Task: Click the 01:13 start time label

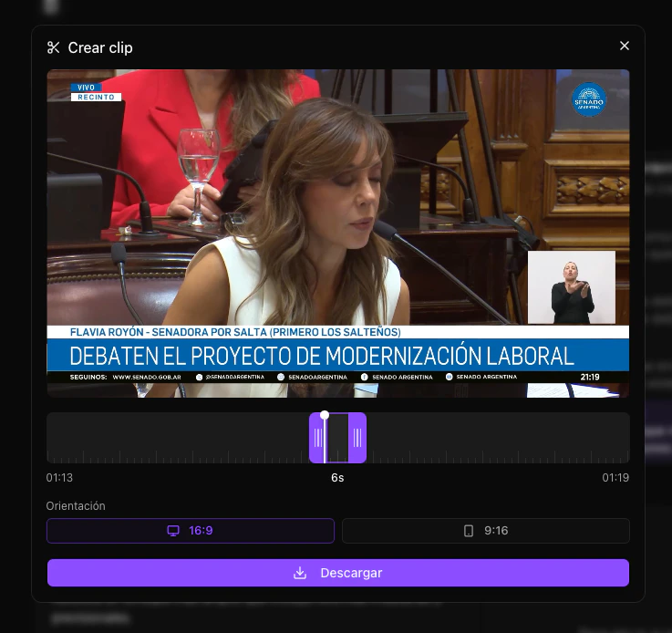Action: coord(59,477)
